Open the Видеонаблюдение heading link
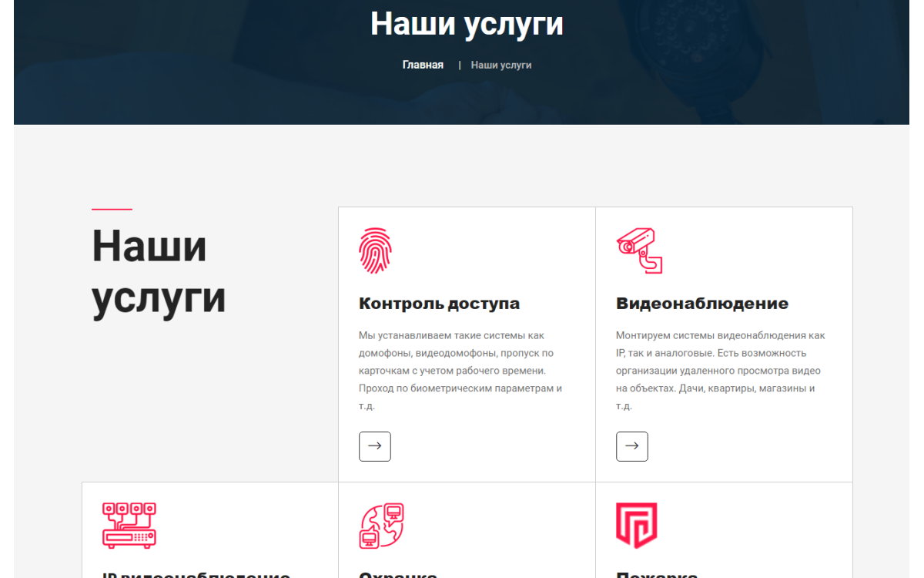 click(701, 304)
